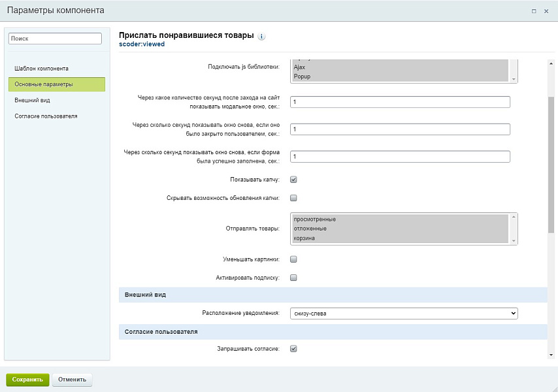This screenshot has width=558, height=392.
Task: Uncheck Запрашивать согласие checkbox
Action: pos(293,349)
